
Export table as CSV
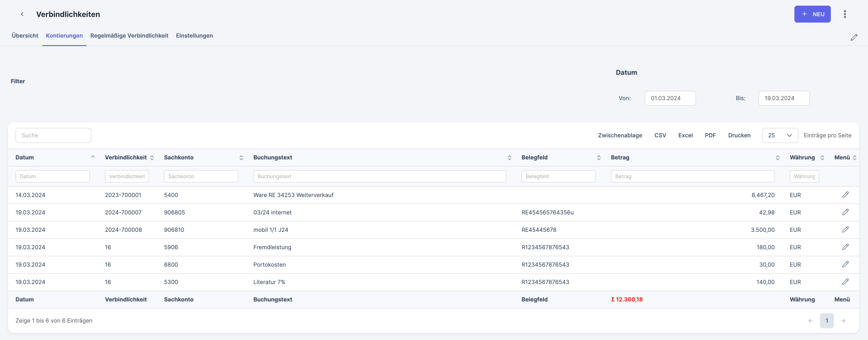point(660,135)
